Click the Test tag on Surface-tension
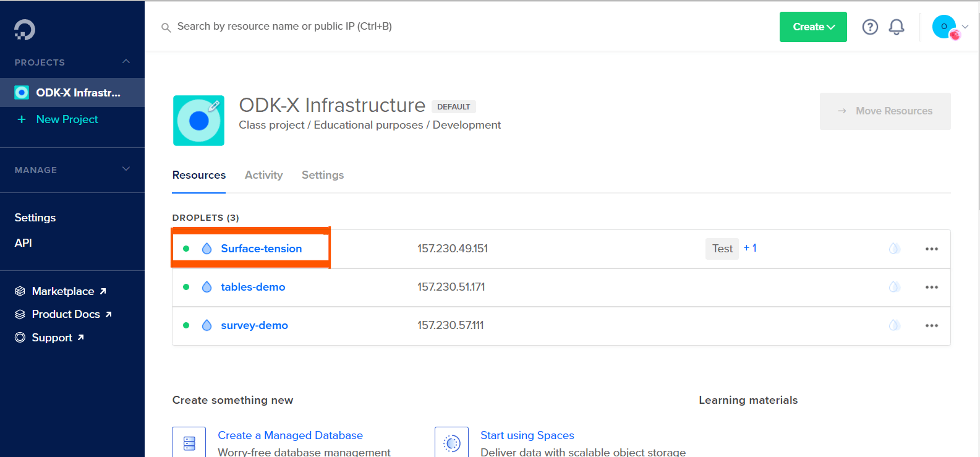 [722, 249]
